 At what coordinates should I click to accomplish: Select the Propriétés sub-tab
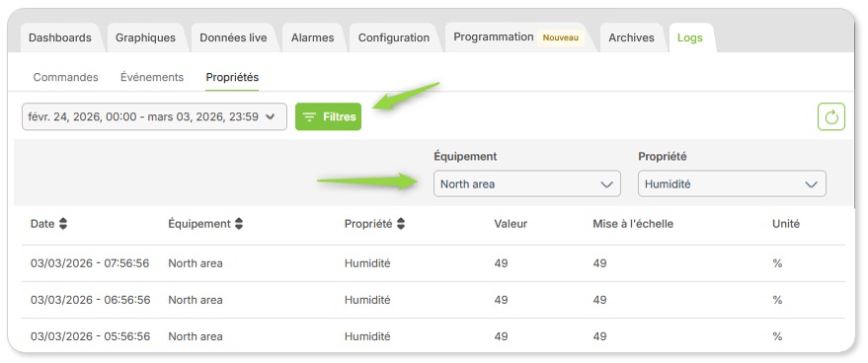[232, 77]
